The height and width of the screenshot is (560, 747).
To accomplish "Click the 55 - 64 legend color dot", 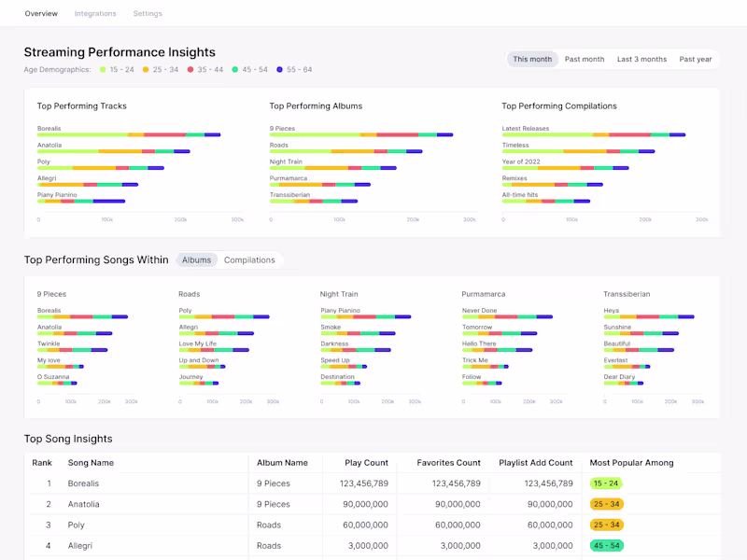I will [280, 70].
